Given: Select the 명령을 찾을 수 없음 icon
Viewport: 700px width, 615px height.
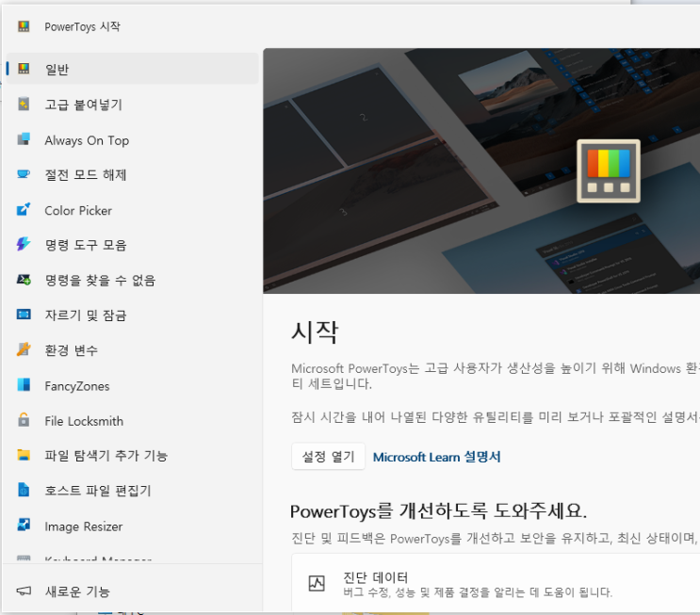Looking at the screenshot, I should click(x=24, y=280).
